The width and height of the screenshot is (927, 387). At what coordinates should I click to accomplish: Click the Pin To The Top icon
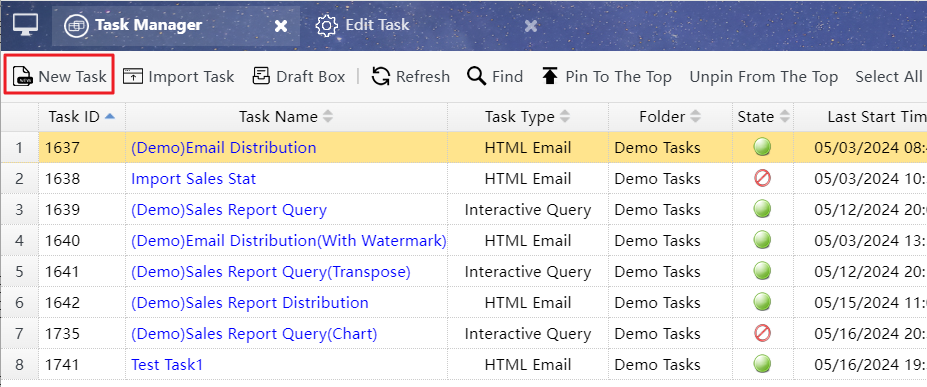click(550, 76)
